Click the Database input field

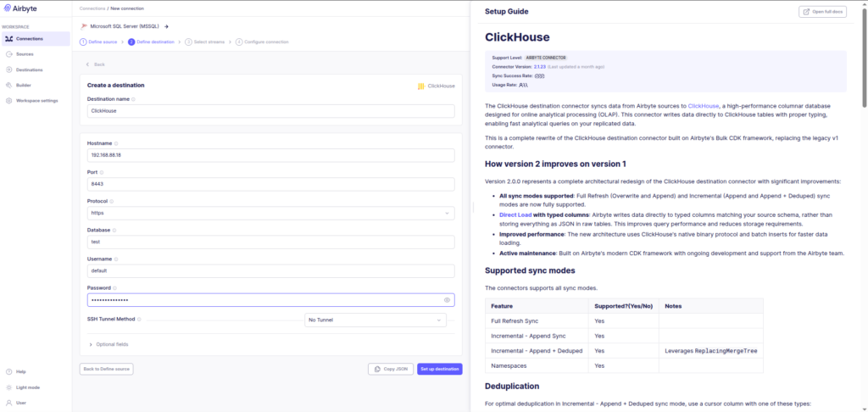click(270, 242)
